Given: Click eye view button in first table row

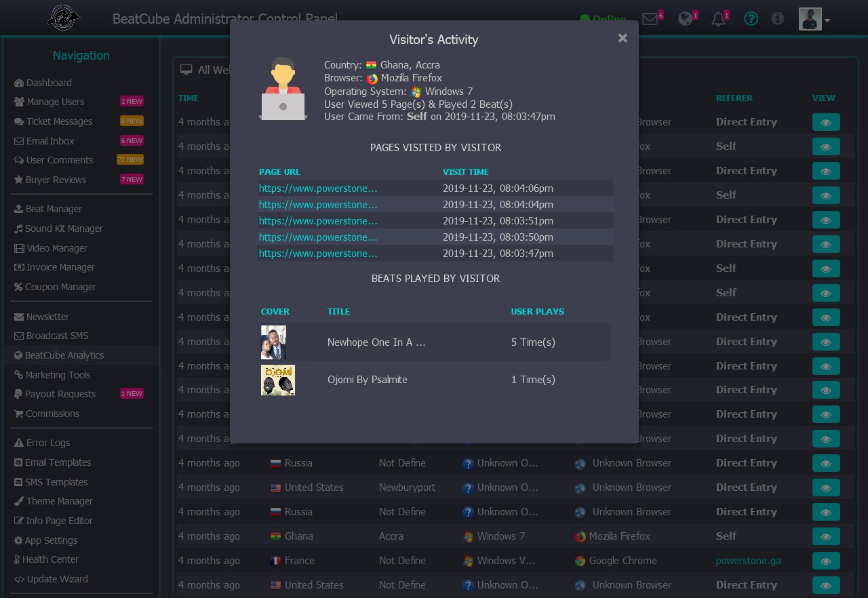Looking at the screenshot, I should pos(826,122).
